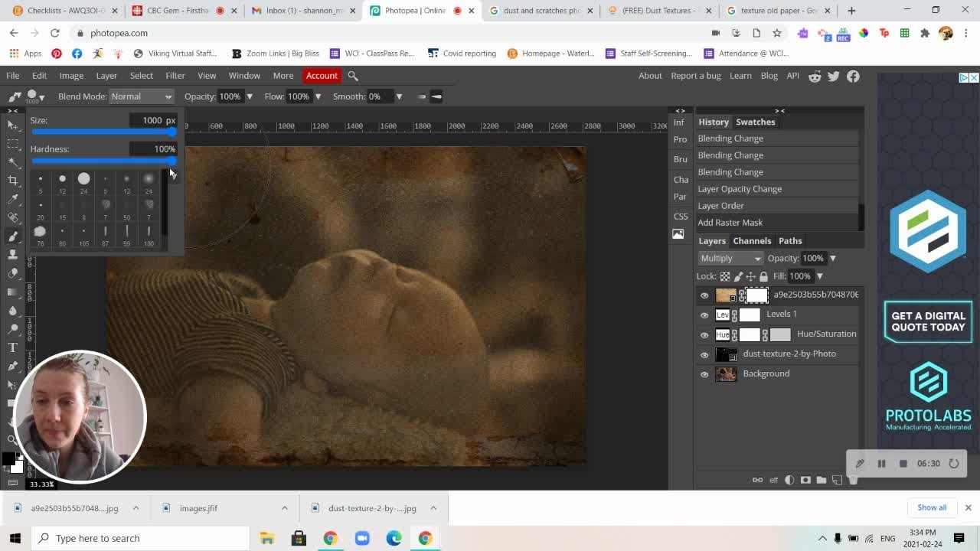Delete layer with trash icon
The width and height of the screenshot is (980, 551).
tap(853, 480)
